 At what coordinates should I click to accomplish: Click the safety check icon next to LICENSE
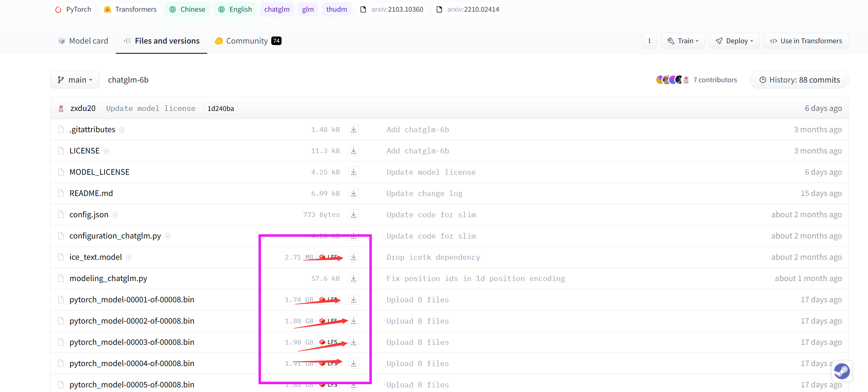point(106,151)
